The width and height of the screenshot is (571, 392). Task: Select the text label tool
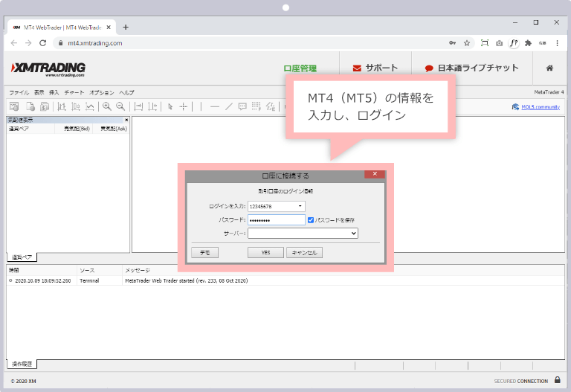(x=242, y=106)
